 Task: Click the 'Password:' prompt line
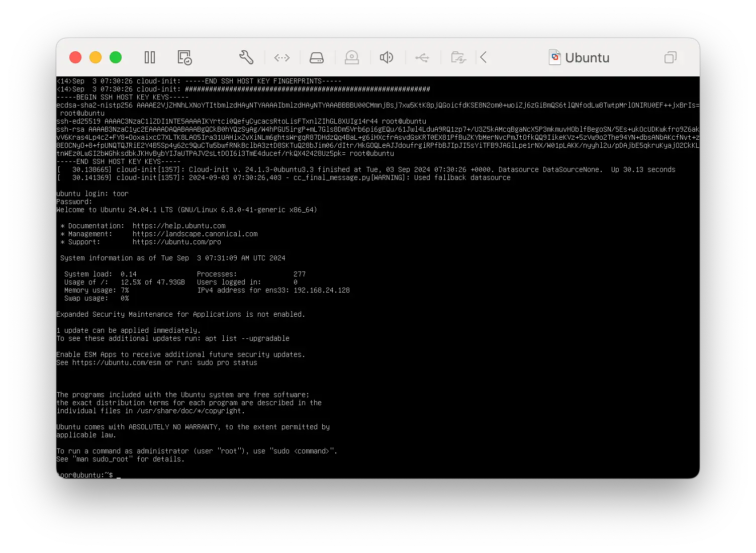[x=74, y=202]
